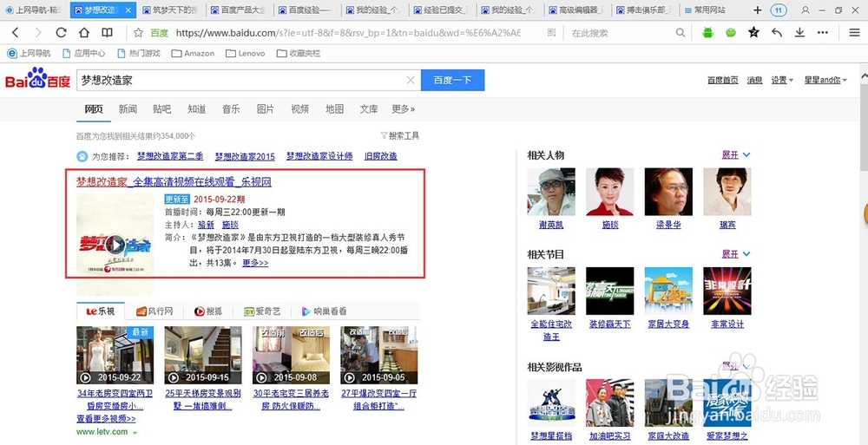Image resolution: width=868 pixels, height=445 pixels.
Task: Open the green Android robot extension
Action: pos(707,33)
